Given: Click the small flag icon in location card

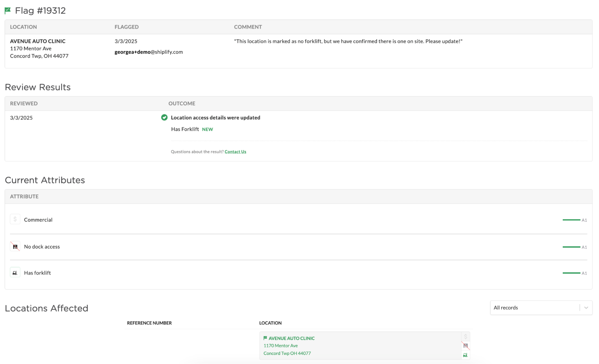Looking at the screenshot, I should coord(265,338).
